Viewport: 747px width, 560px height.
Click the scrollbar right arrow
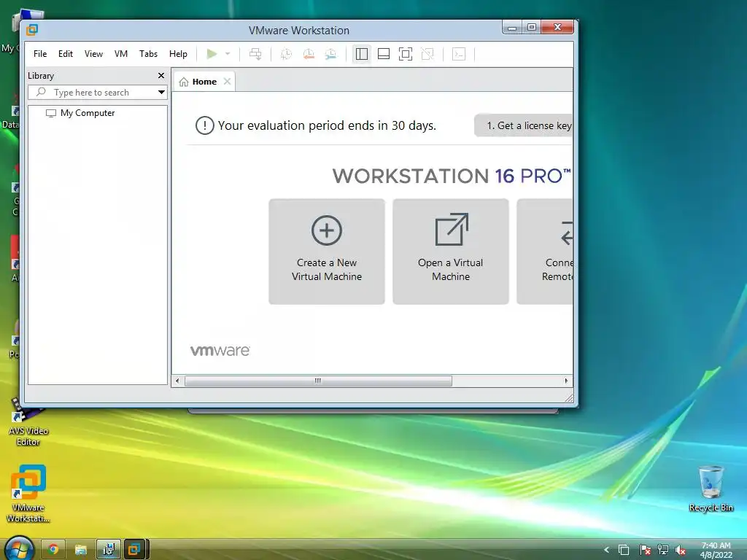point(566,381)
